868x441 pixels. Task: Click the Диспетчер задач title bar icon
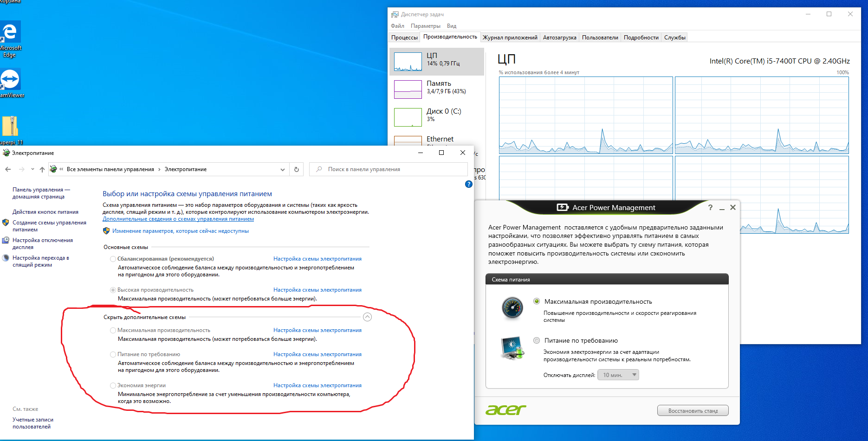(x=395, y=14)
